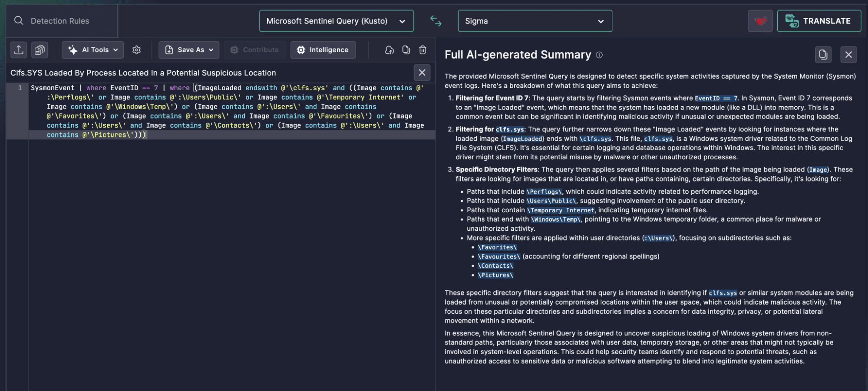Copy the query with toolbar copy icon
The height and width of the screenshot is (391, 868).
pos(406,50)
